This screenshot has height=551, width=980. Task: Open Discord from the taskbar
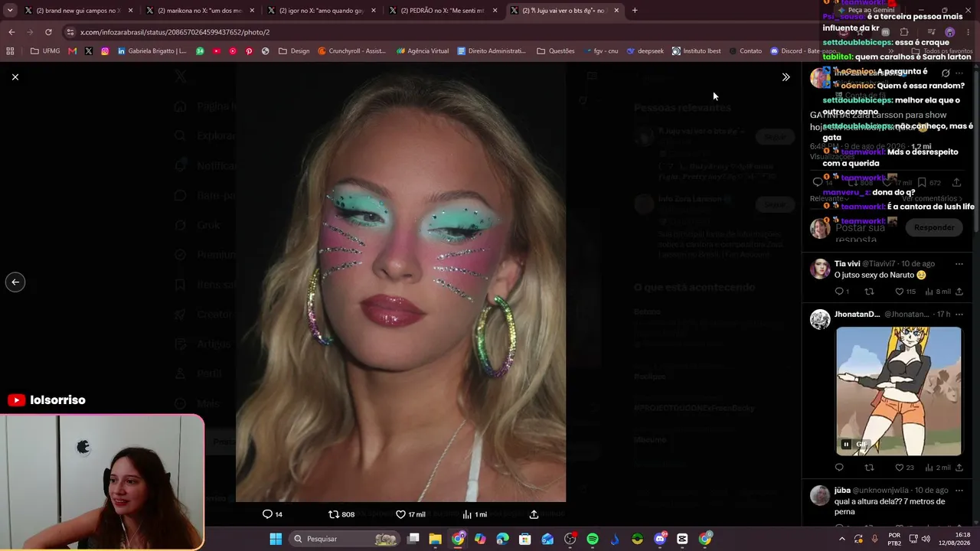point(660,539)
